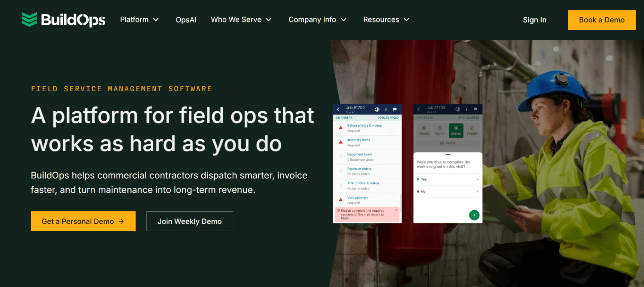
Task: Select the FINISH status button
Action: (472, 130)
